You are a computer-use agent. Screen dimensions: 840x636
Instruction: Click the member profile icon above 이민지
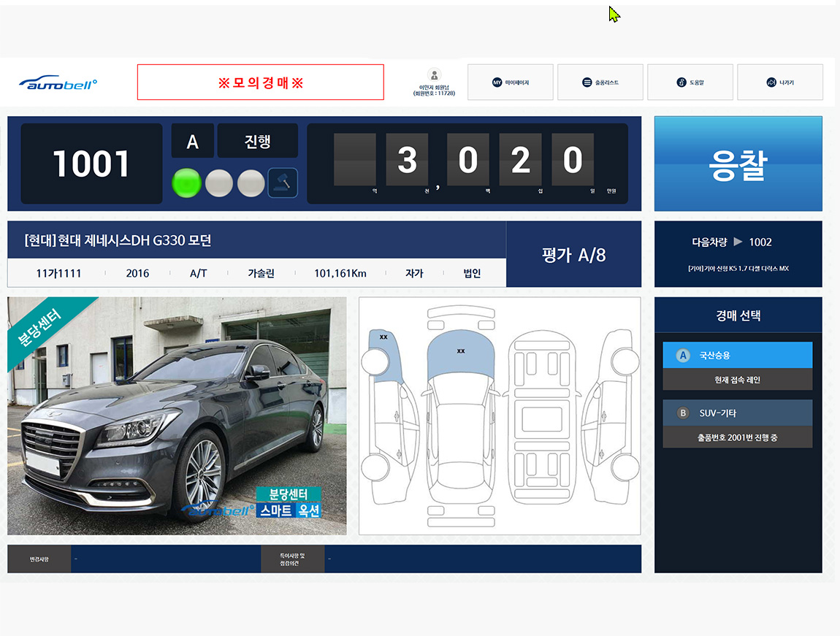tap(434, 75)
